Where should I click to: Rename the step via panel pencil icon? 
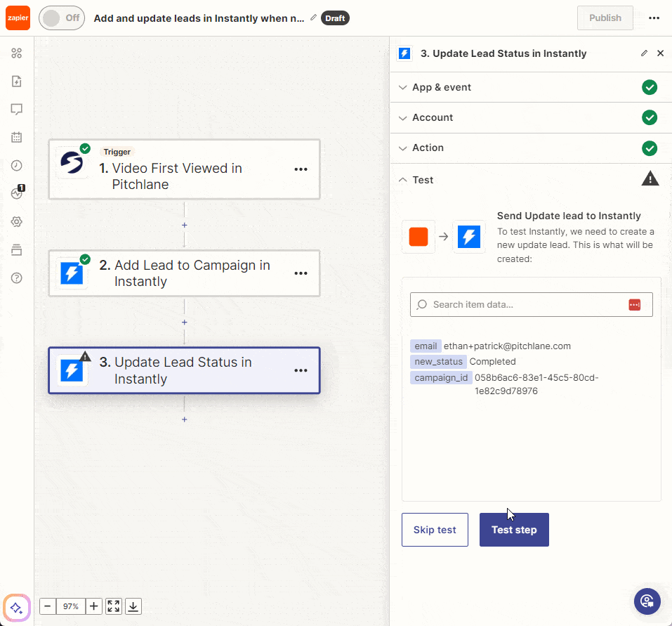coord(644,53)
